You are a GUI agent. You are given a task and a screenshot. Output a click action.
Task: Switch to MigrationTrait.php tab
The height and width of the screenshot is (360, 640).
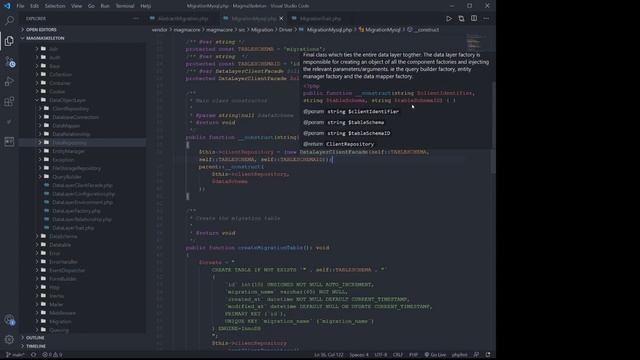[320, 18]
